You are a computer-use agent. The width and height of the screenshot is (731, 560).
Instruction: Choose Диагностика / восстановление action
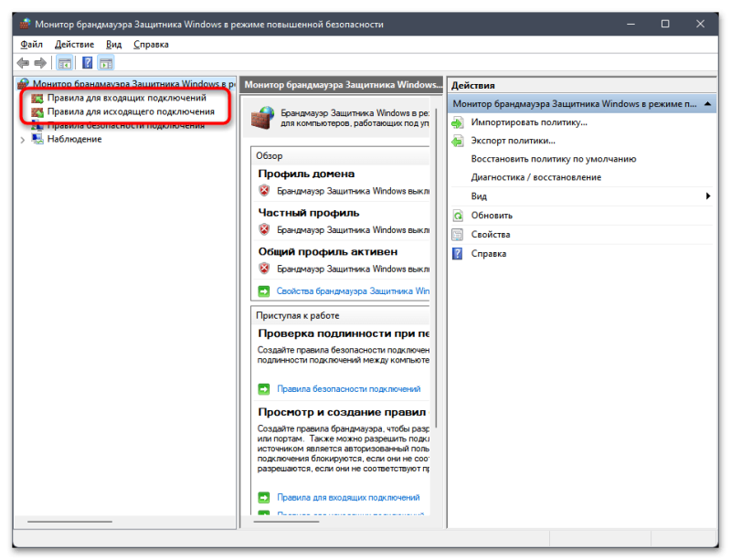pos(536,177)
